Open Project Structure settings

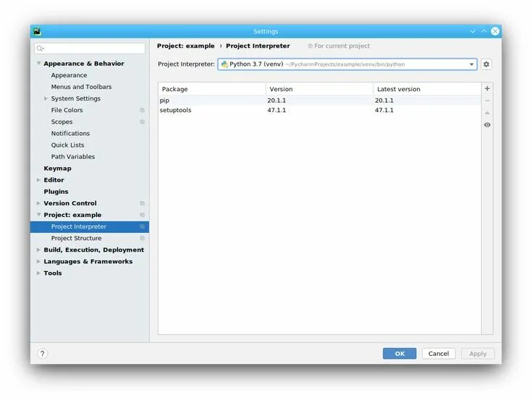pos(76,238)
